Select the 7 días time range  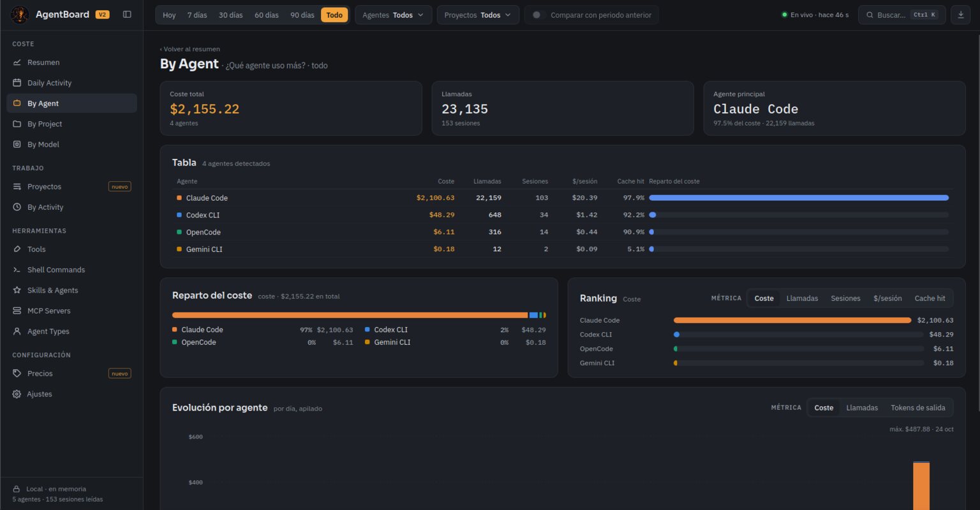pos(197,15)
